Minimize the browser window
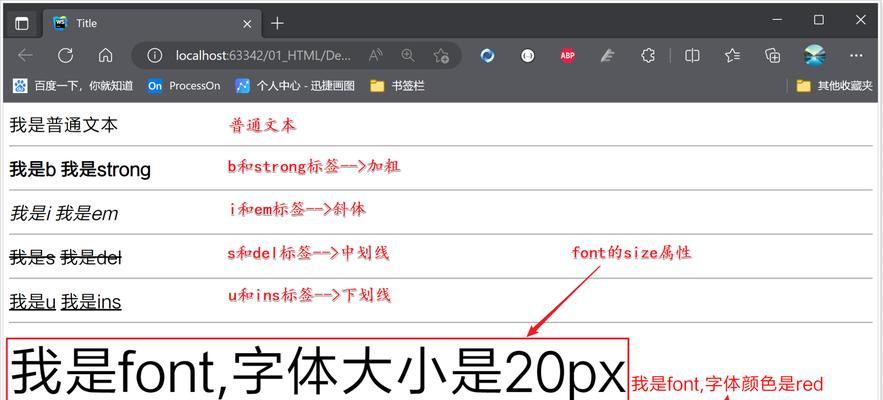Screen dimensions: 883x400 [778, 20]
